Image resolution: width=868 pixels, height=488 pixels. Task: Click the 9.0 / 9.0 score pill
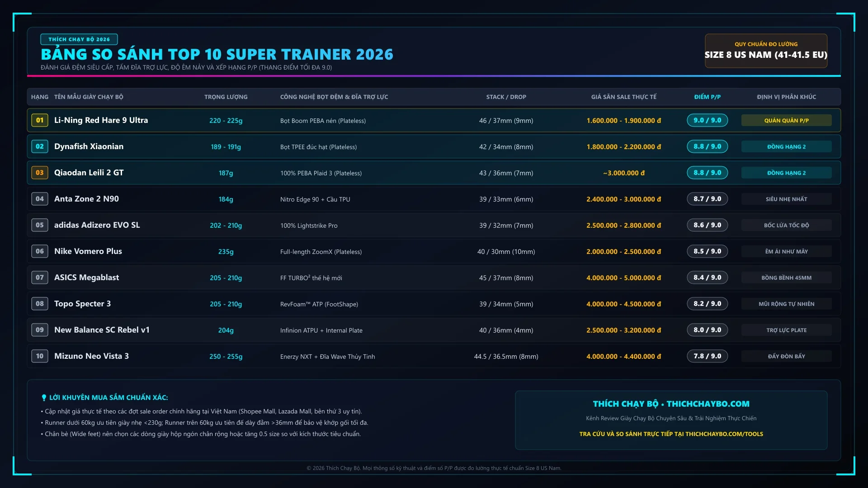point(708,120)
